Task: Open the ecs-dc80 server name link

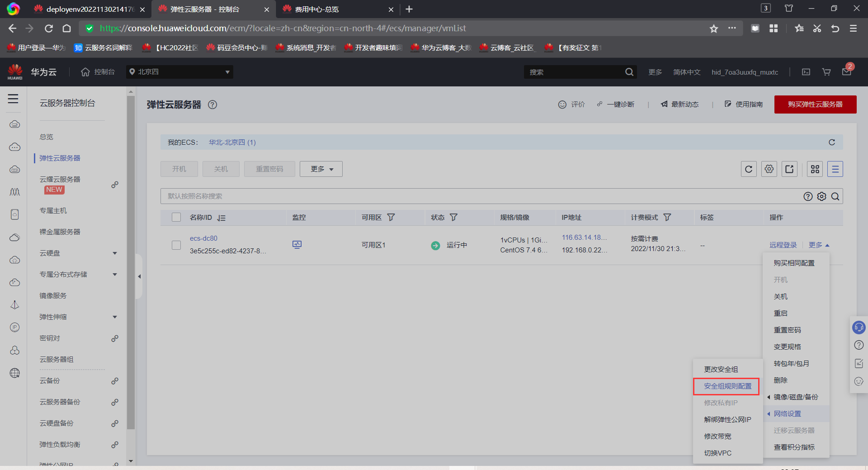Action: pos(203,238)
